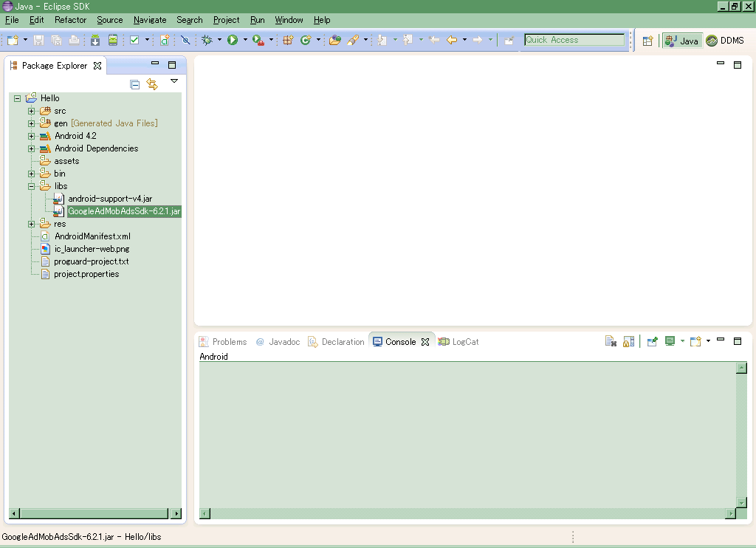This screenshot has width=756, height=548.
Task: Open the Window menu
Action: [289, 20]
